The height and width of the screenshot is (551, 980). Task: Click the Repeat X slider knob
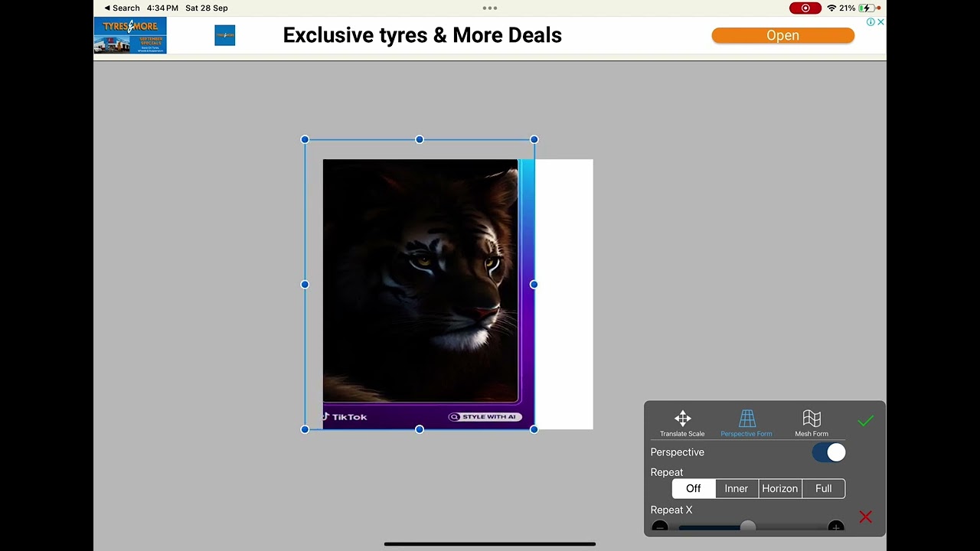click(748, 527)
